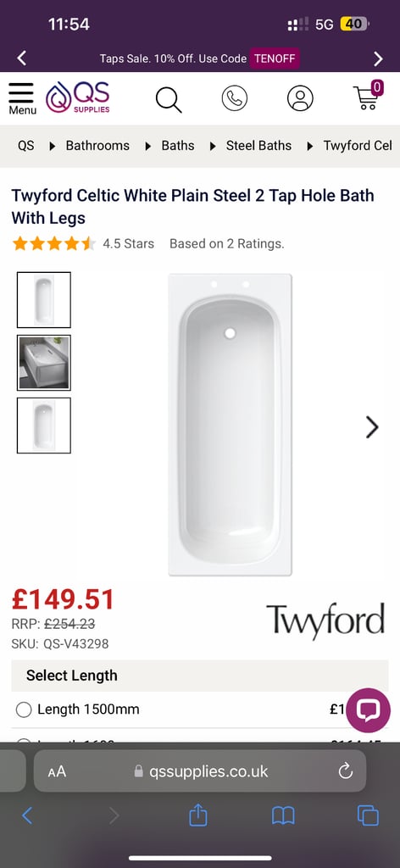Open the shopping cart icon

(x=368, y=97)
